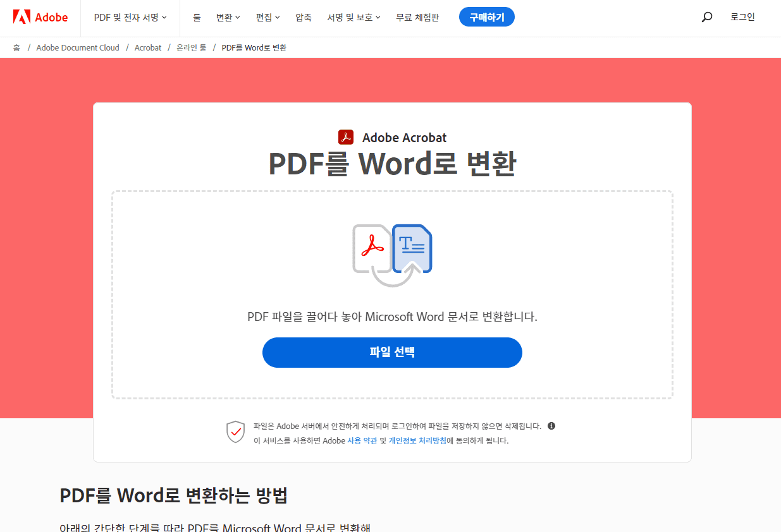Open the 변환 dropdown menu
781x532 pixels.
[x=228, y=18]
